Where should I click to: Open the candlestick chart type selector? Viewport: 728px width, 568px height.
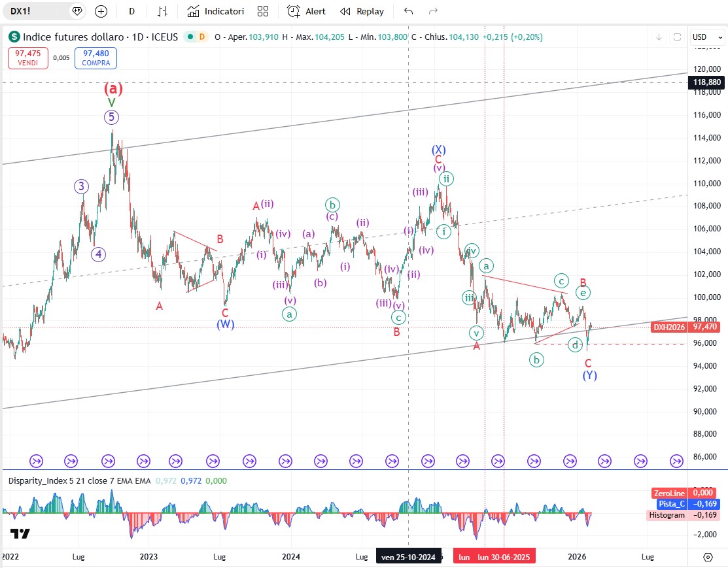tap(163, 11)
